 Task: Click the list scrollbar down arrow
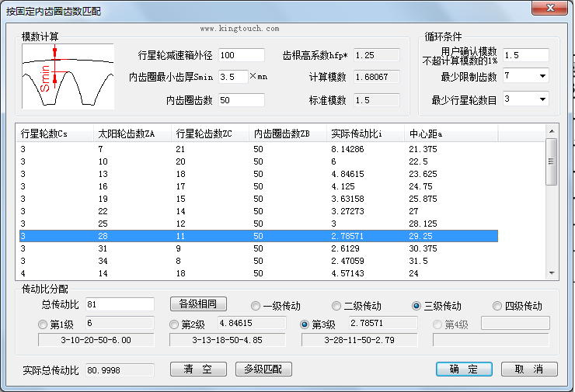[552, 273]
